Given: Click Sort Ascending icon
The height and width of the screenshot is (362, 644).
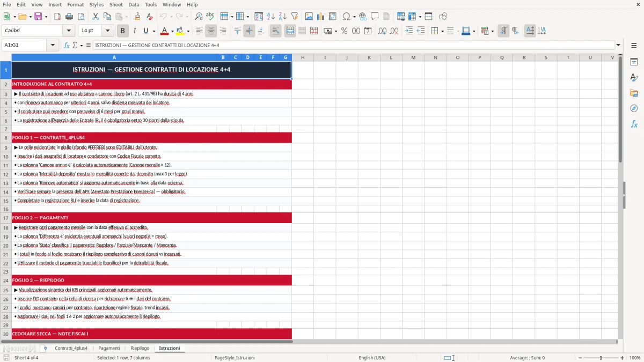Looking at the screenshot, I should [270, 17].
